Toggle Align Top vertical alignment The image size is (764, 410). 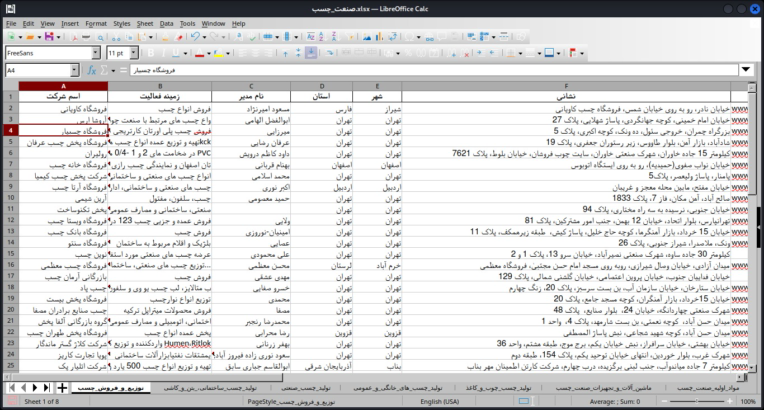[286, 53]
